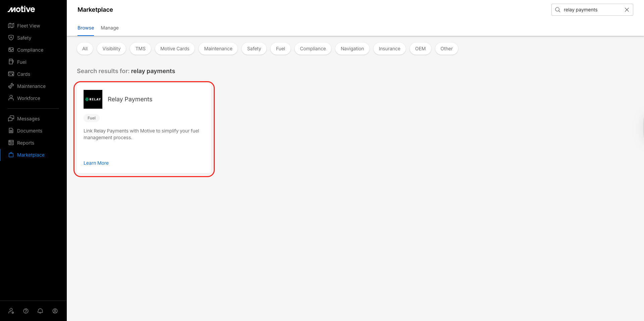The height and width of the screenshot is (321, 644).
Task: Open Workforce in sidebar
Action: click(x=29, y=98)
